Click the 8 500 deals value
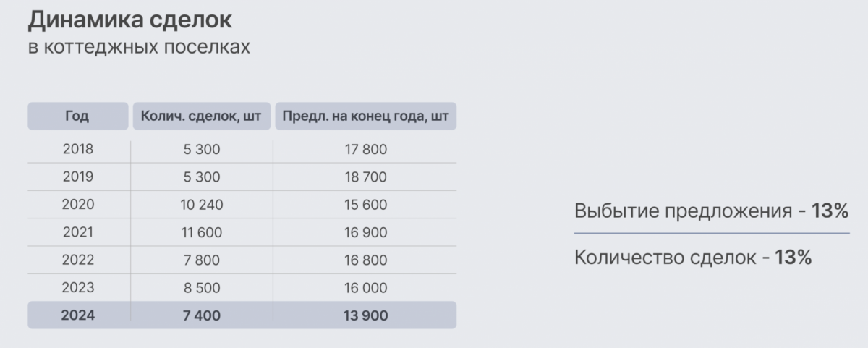868x348 pixels. click(202, 287)
